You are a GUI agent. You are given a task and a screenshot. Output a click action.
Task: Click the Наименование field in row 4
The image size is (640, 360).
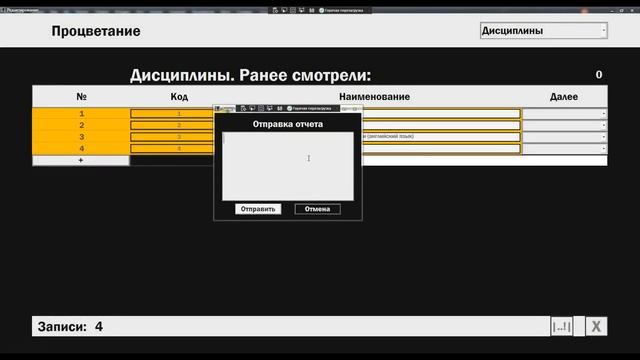click(441, 149)
